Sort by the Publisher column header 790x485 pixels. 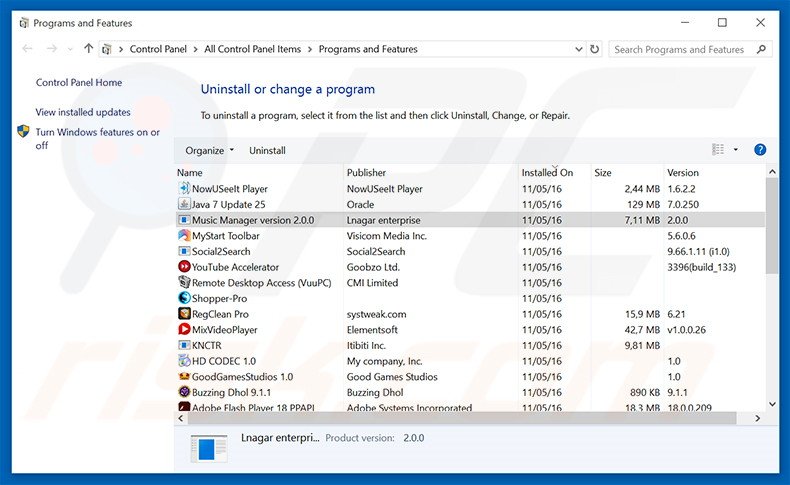click(x=431, y=172)
